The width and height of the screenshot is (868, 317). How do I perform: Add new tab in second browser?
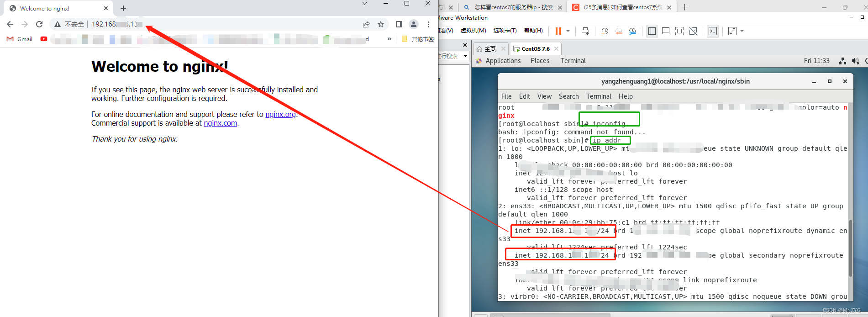click(684, 7)
